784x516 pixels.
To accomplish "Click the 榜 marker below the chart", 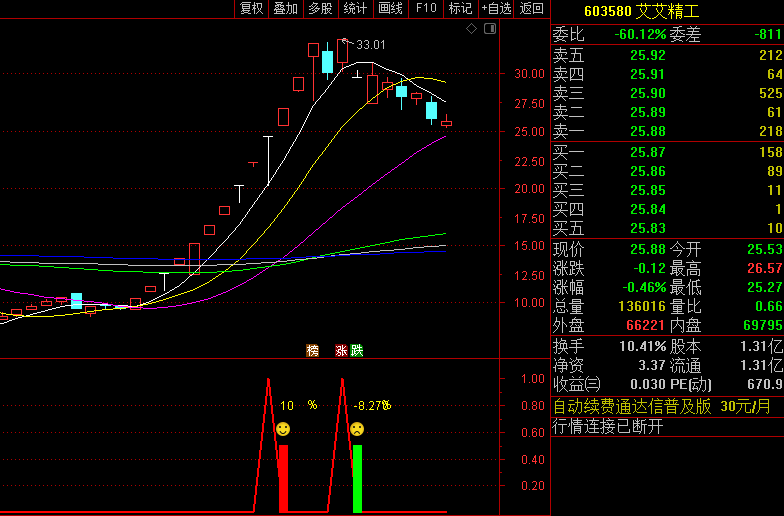I will [x=312, y=350].
